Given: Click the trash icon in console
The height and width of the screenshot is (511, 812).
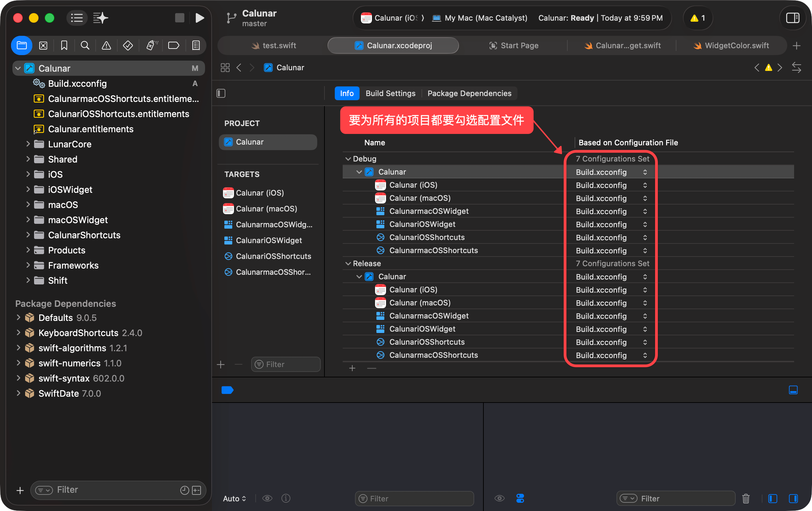Looking at the screenshot, I should click(746, 498).
